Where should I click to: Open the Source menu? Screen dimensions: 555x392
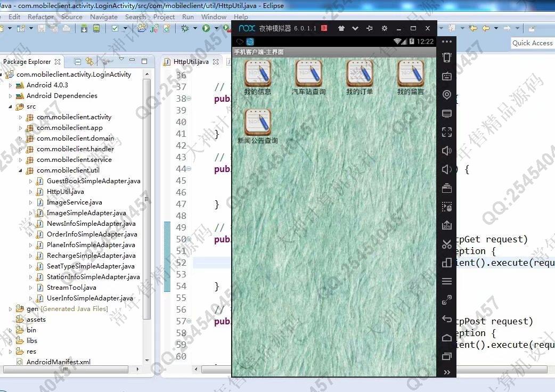[72, 17]
